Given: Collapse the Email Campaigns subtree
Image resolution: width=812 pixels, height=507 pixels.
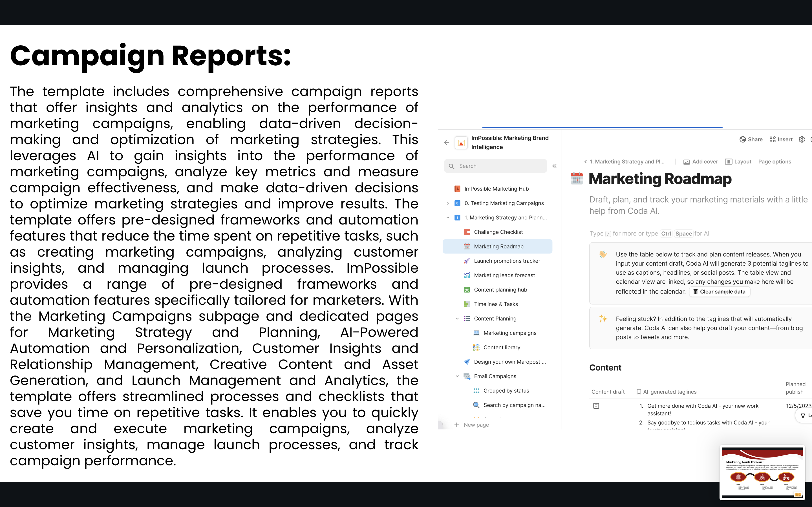Looking at the screenshot, I should 457,376.
